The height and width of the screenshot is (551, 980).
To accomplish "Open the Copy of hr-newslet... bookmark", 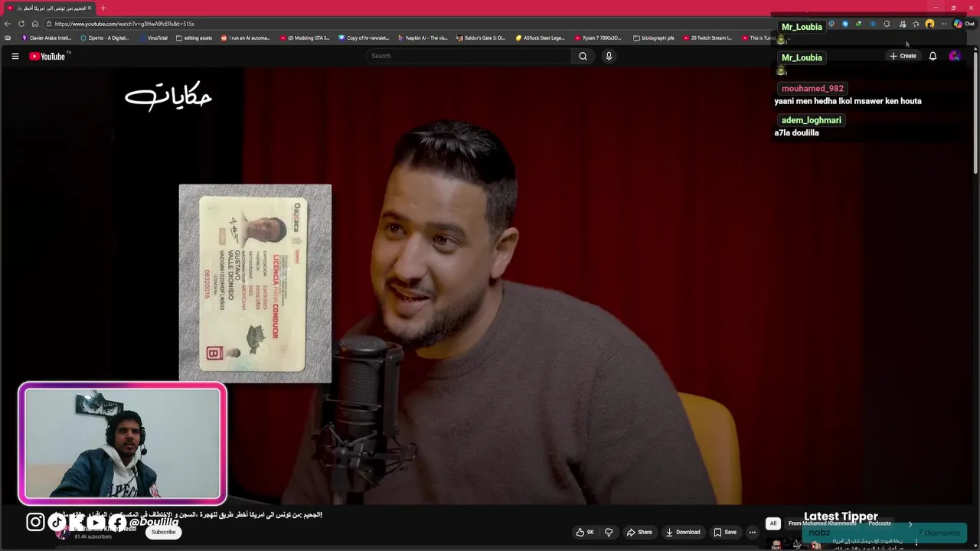I will (x=364, y=37).
